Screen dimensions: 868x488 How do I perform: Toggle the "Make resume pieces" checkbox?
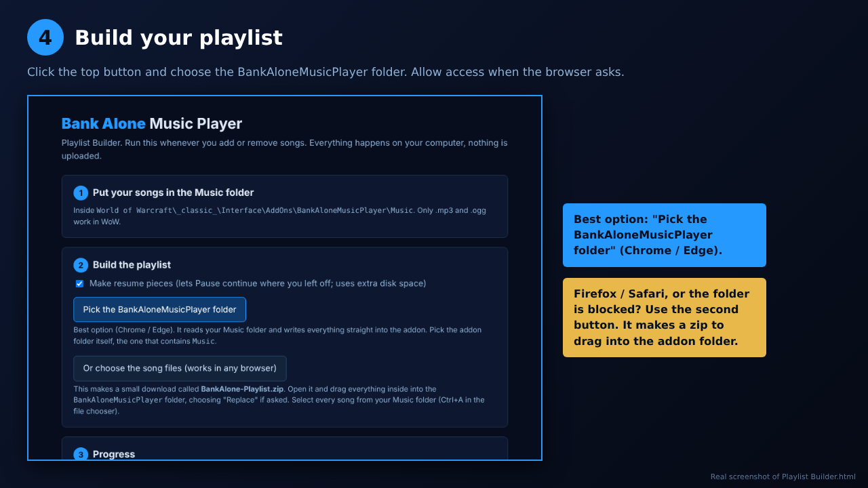pyautogui.click(x=79, y=283)
